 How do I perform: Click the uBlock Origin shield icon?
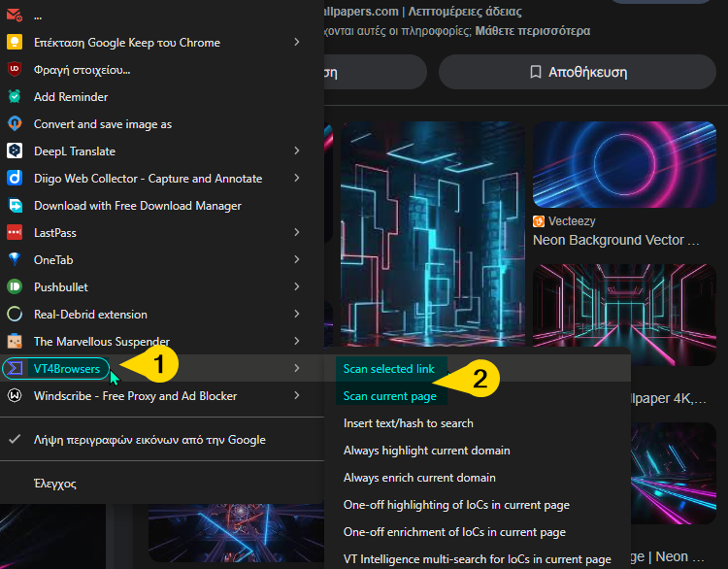click(15, 69)
